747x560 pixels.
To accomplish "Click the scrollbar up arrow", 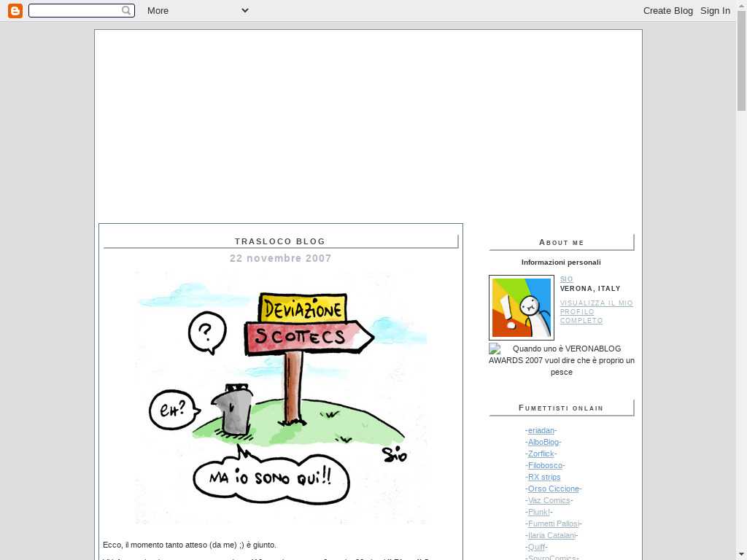I will (x=741, y=5).
